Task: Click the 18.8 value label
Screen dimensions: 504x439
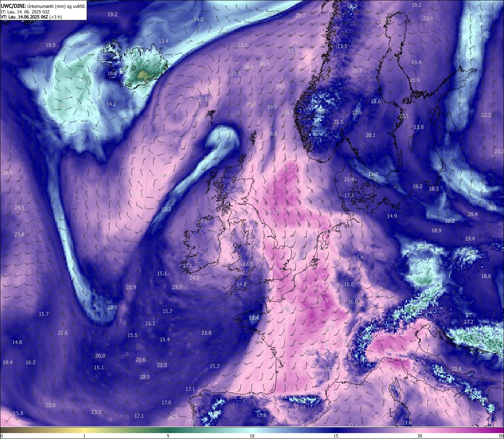Action: tap(486, 276)
